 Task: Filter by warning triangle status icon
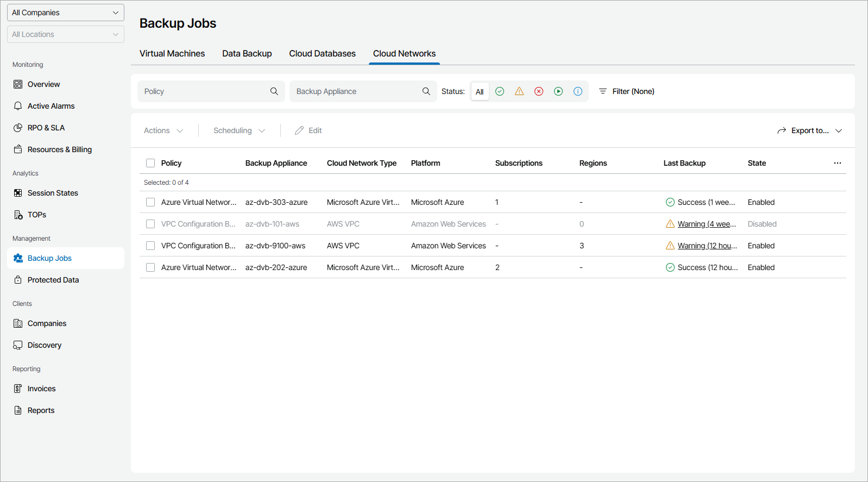pyautogui.click(x=519, y=91)
